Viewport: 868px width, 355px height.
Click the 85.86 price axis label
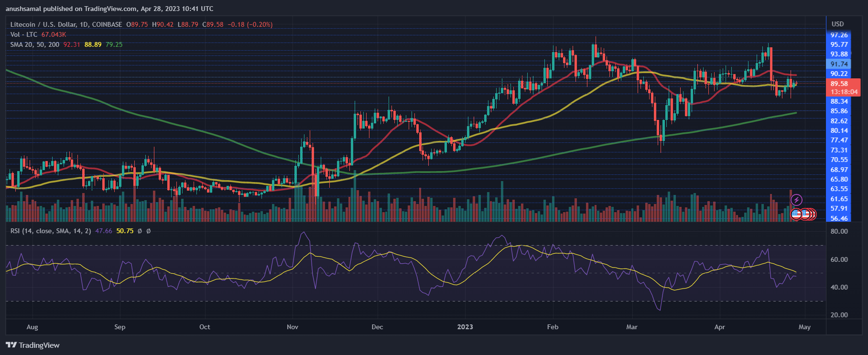click(839, 111)
